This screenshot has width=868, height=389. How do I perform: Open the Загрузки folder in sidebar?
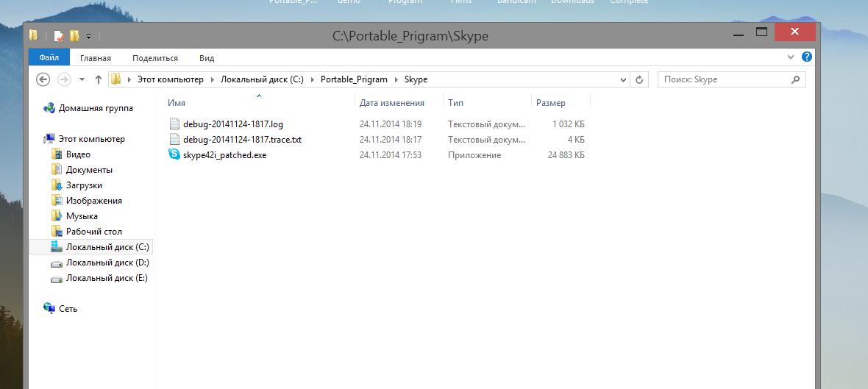coord(84,185)
